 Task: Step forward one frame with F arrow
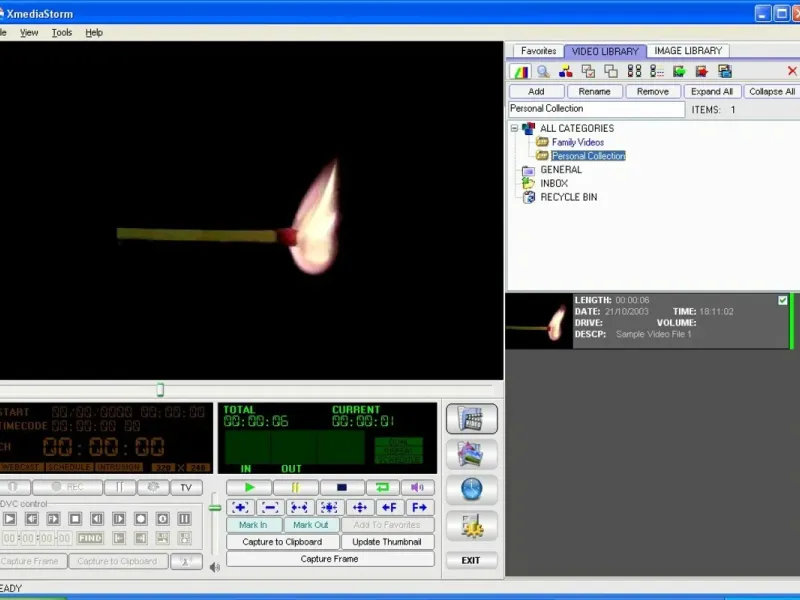point(419,507)
